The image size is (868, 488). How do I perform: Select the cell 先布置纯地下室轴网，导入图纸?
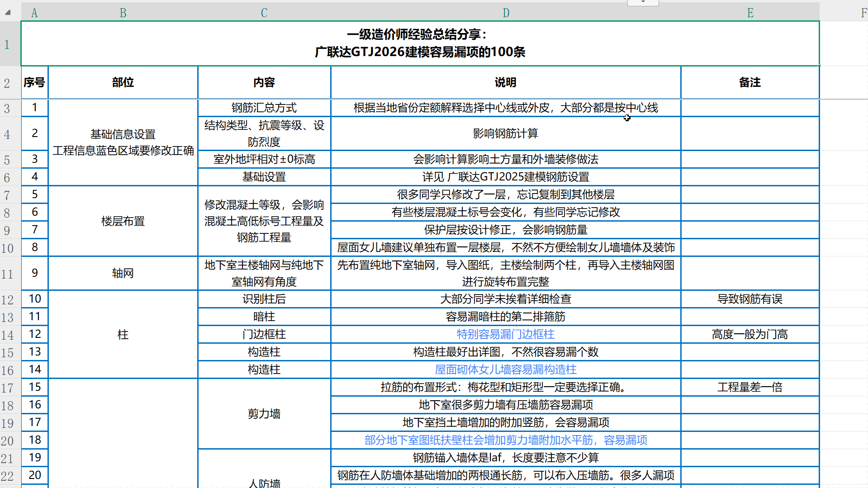[x=506, y=273]
